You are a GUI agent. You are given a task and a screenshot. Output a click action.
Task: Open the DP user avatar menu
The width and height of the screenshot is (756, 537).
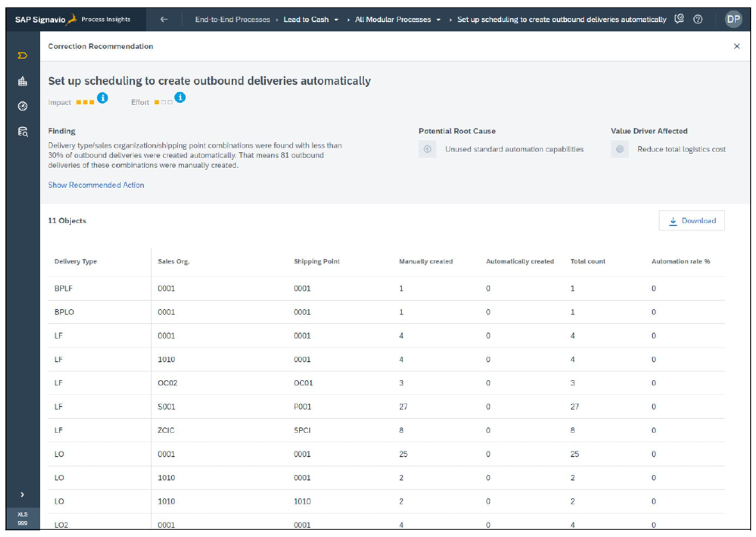pos(733,19)
